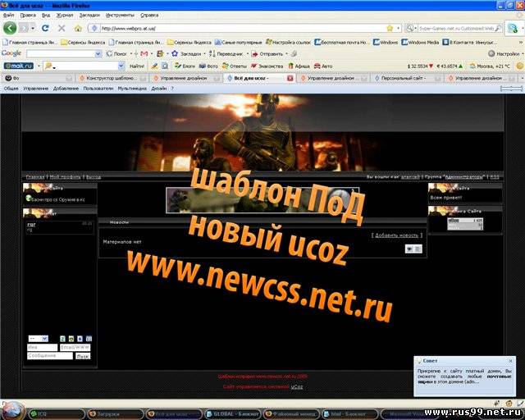
Task: Close the Совет tip popup
Action: point(510,361)
